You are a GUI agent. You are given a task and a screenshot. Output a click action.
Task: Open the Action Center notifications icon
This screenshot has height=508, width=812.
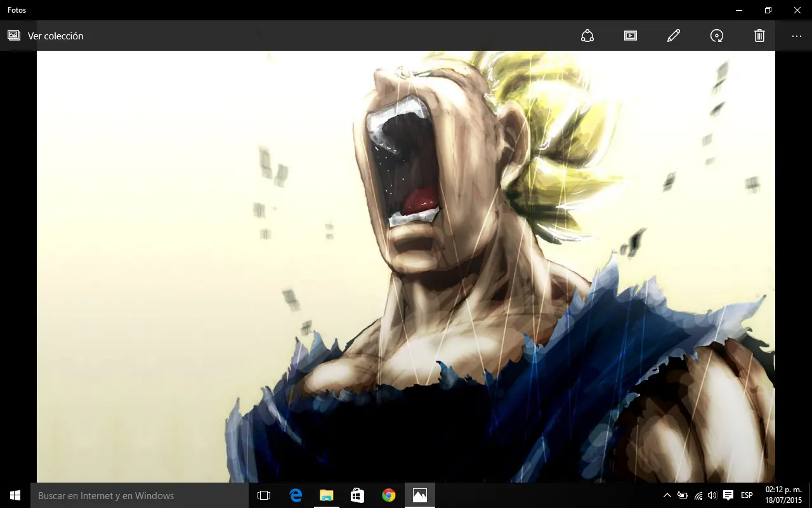tap(728, 495)
